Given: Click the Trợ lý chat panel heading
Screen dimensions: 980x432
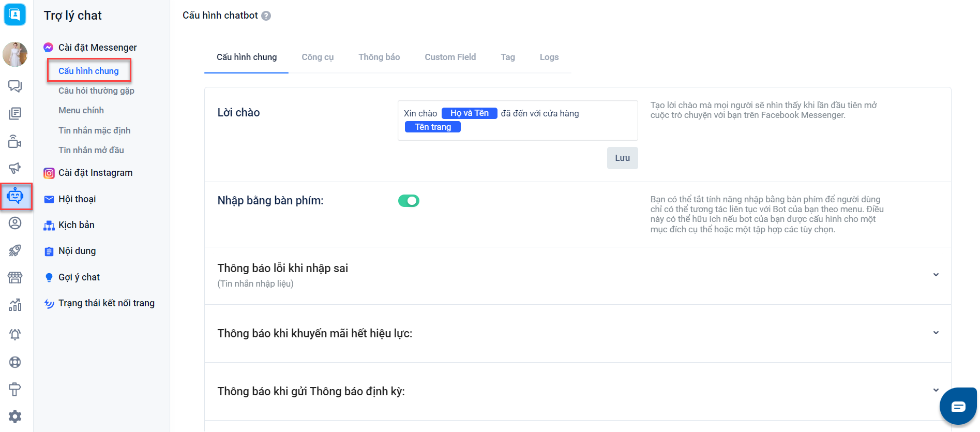Looking at the screenshot, I should click(73, 16).
